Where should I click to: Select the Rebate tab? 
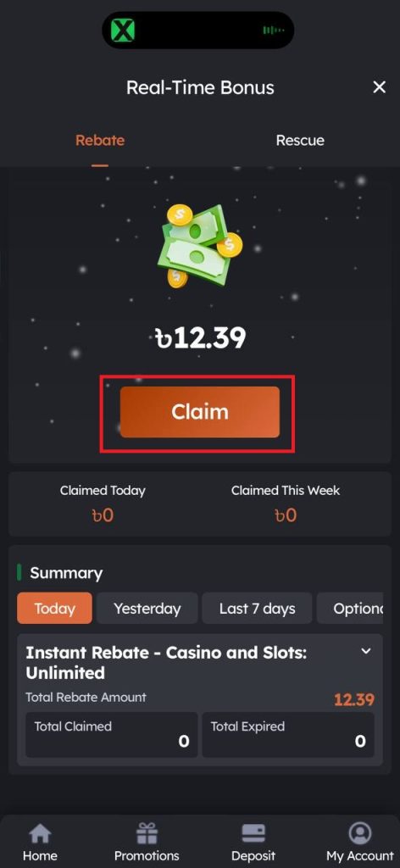click(100, 140)
